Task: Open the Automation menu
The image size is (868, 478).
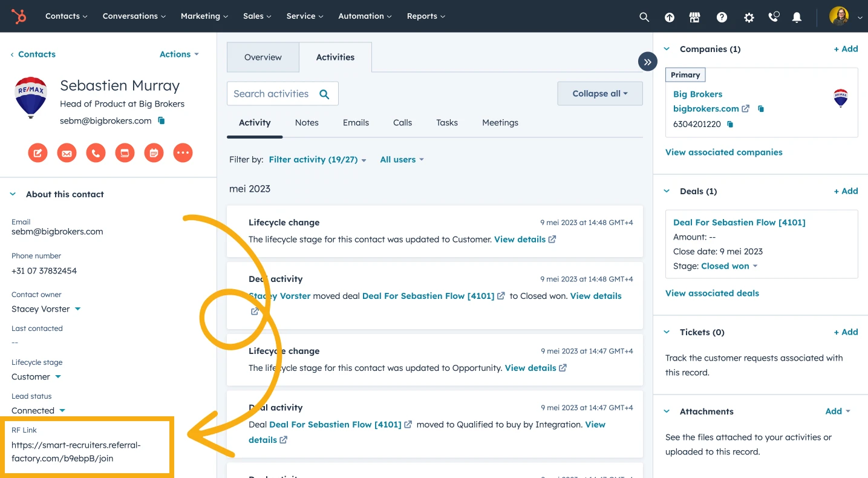Action: click(x=365, y=16)
